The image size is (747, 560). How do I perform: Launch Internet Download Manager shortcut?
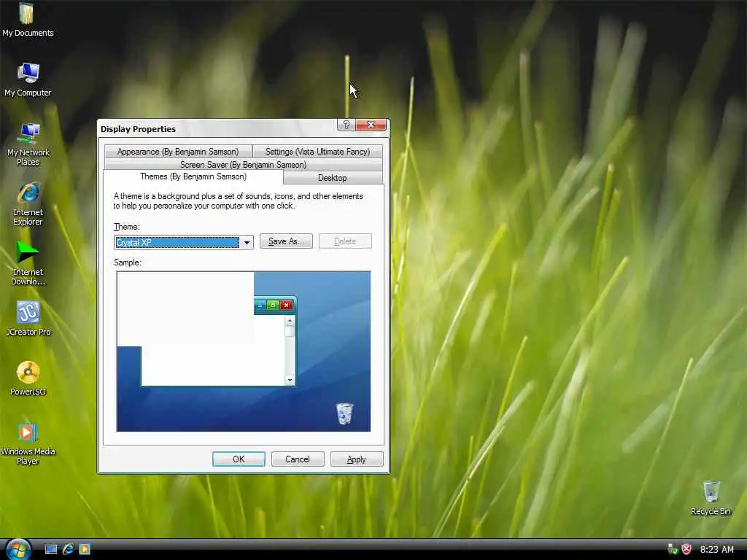point(28,263)
